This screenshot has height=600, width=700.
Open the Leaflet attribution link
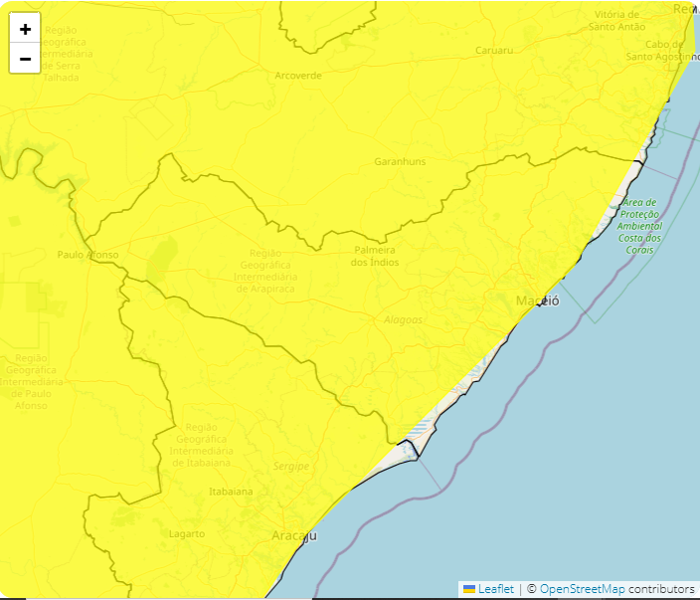tap(496, 588)
